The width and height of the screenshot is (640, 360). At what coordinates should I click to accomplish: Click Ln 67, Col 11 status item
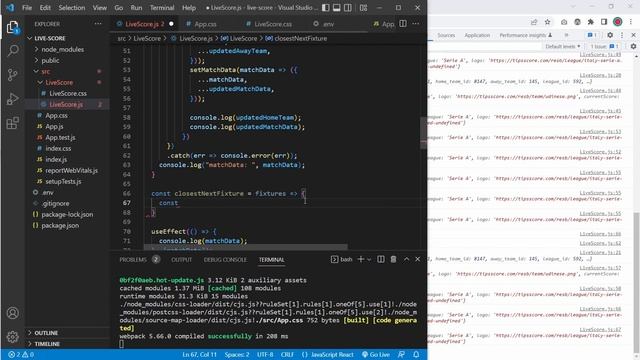click(x=199, y=355)
